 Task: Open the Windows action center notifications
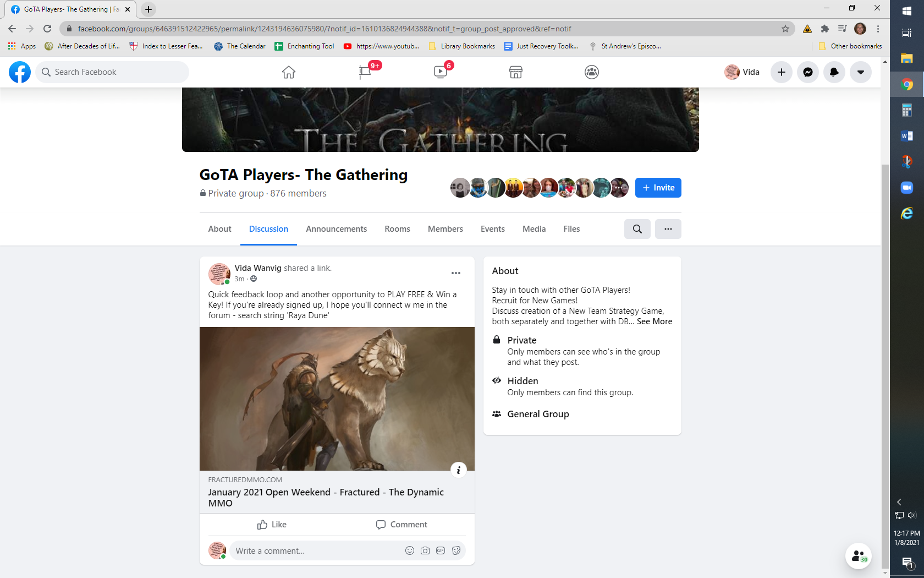907,562
